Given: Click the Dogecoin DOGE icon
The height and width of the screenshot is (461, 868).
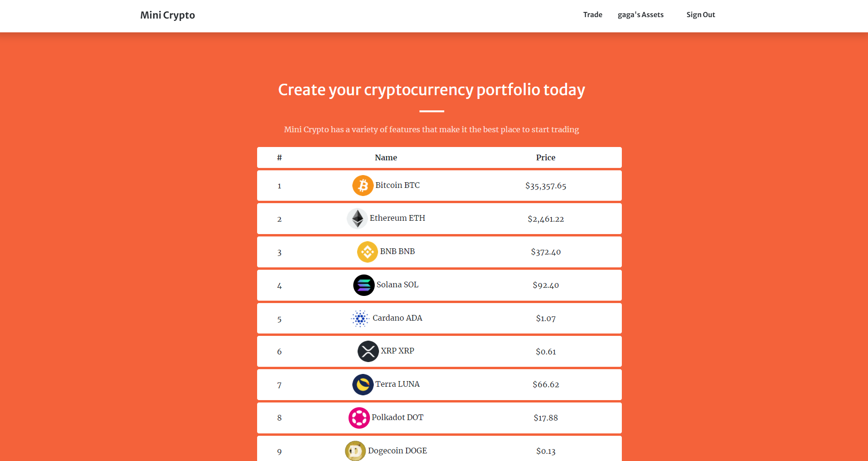Looking at the screenshot, I should coord(354,451).
